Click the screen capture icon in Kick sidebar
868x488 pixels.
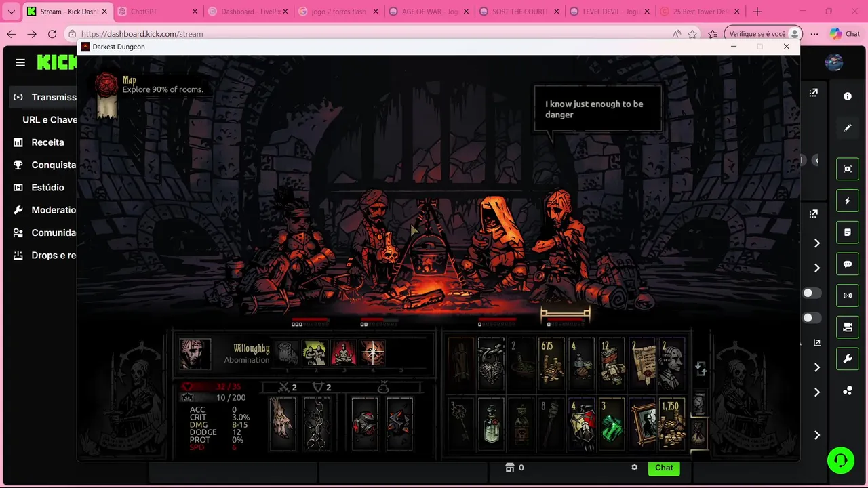[x=847, y=169]
